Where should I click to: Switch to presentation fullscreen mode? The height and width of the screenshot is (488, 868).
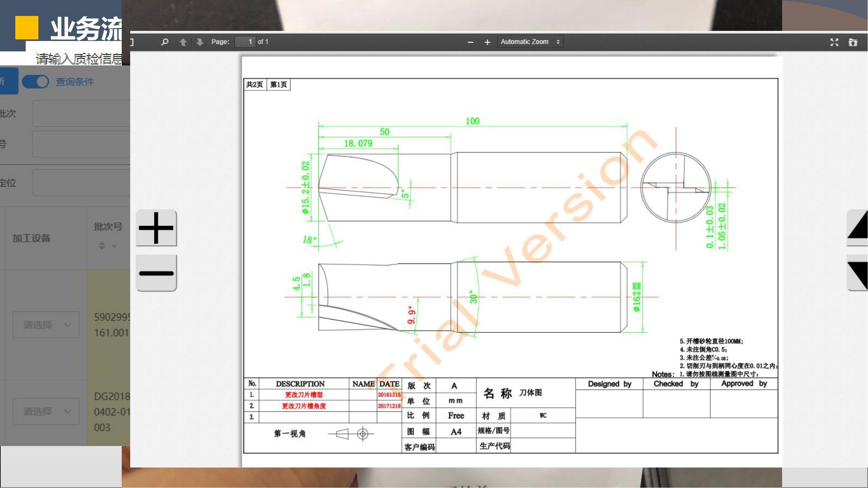pyautogui.click(x=834, y=42)
